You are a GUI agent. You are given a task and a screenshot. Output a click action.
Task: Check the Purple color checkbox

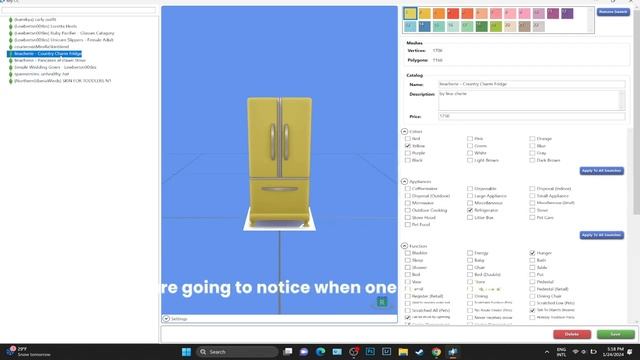(408, 153)
